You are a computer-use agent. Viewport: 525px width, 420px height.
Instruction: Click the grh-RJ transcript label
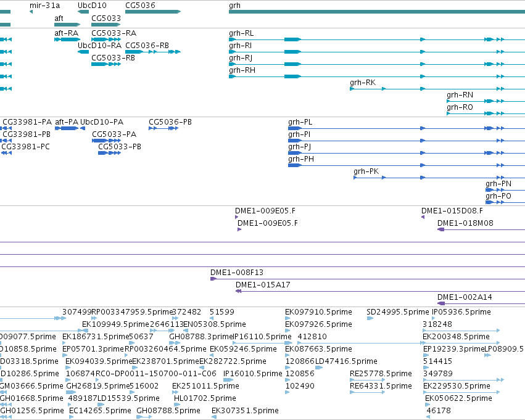pyautogui.click(x=241, y=58)
